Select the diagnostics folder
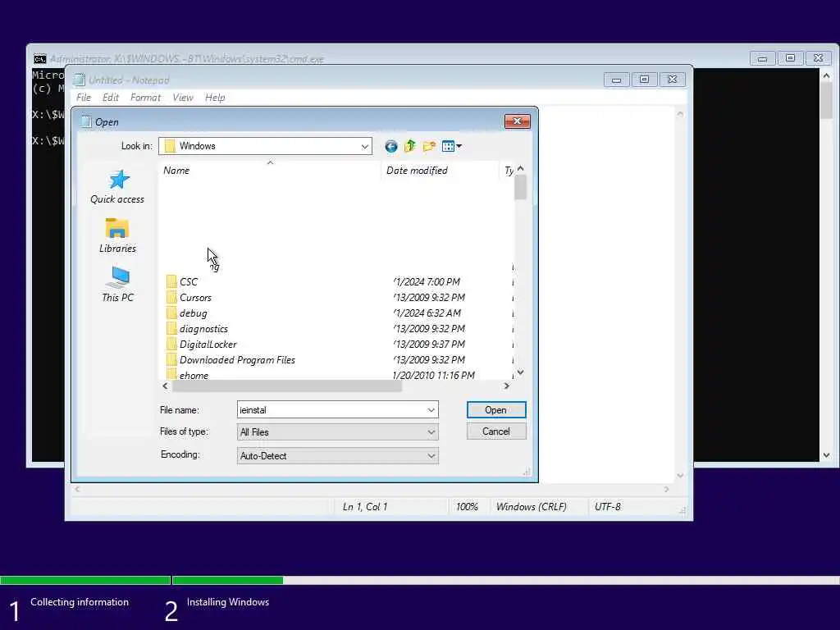Screen dimensions: 840x630 (x=203, y=328)
